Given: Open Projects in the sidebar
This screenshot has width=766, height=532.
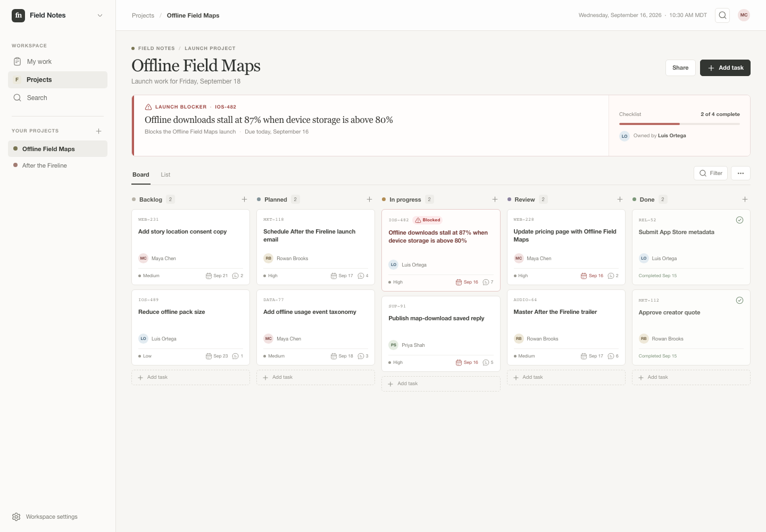Looking at the screenshot, I should [x=57, y=80].
